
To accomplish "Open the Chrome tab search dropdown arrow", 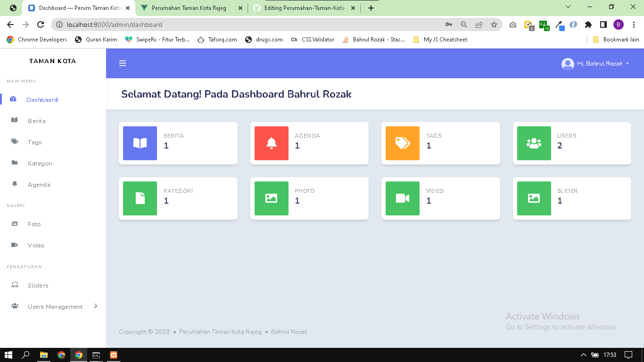I will click(x=568, y=7).
